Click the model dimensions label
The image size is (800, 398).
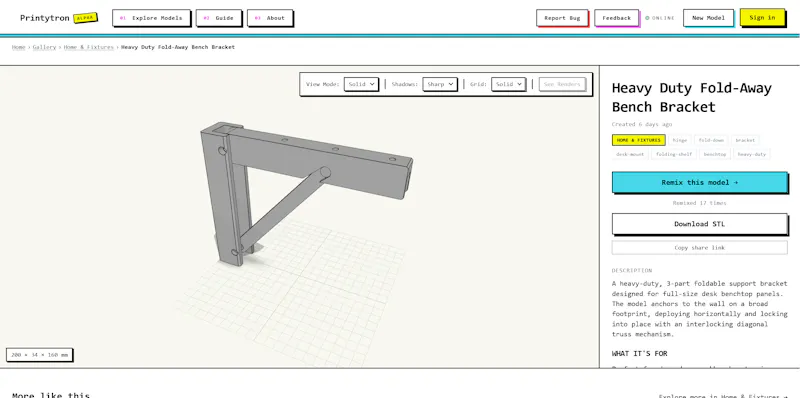point(39,355)
